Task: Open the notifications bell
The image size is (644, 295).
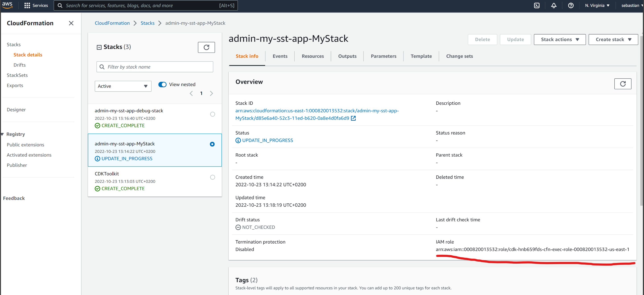Action: (x=554, y=6)
